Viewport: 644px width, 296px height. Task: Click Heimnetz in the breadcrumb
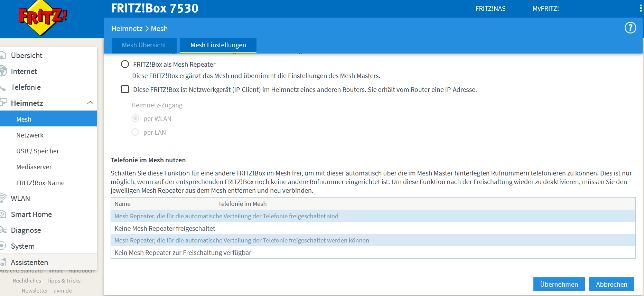pos(127,28)
